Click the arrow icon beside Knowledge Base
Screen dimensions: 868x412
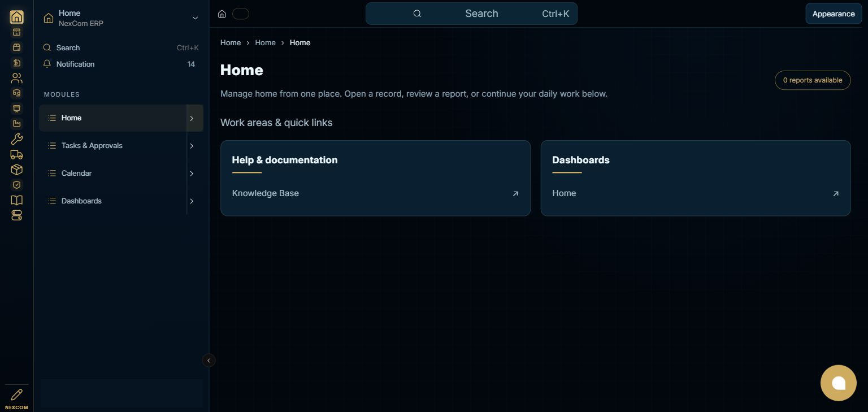point(515,193)
